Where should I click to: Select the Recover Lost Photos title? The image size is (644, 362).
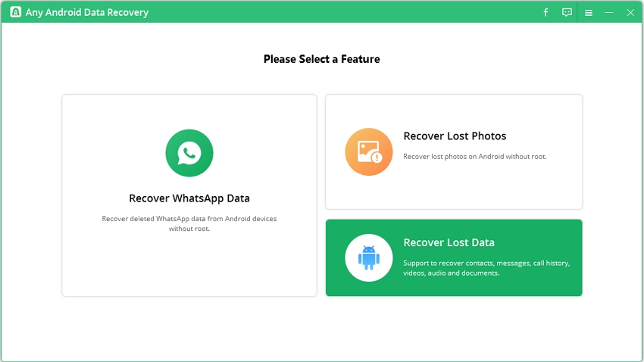point(455,136)
